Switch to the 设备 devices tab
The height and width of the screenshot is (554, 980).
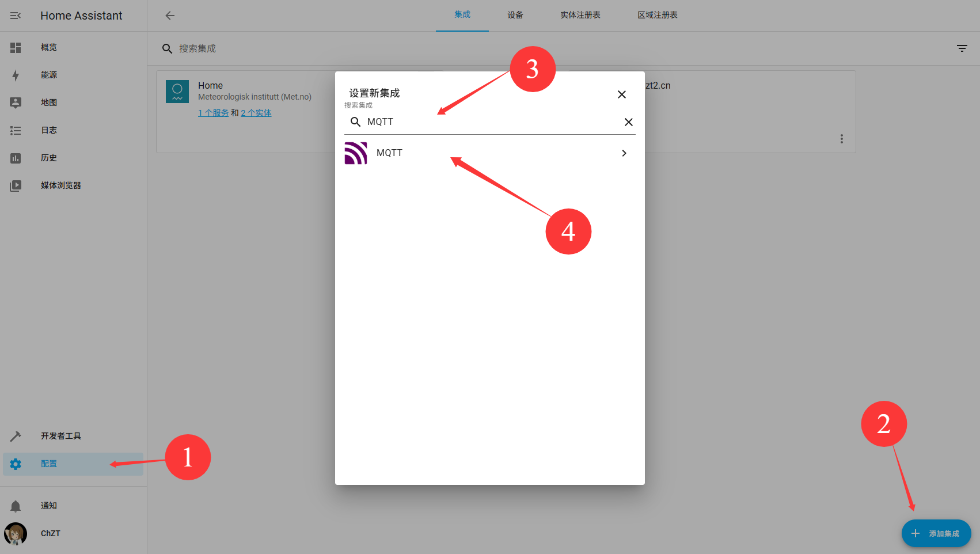(x=515, y=15)
